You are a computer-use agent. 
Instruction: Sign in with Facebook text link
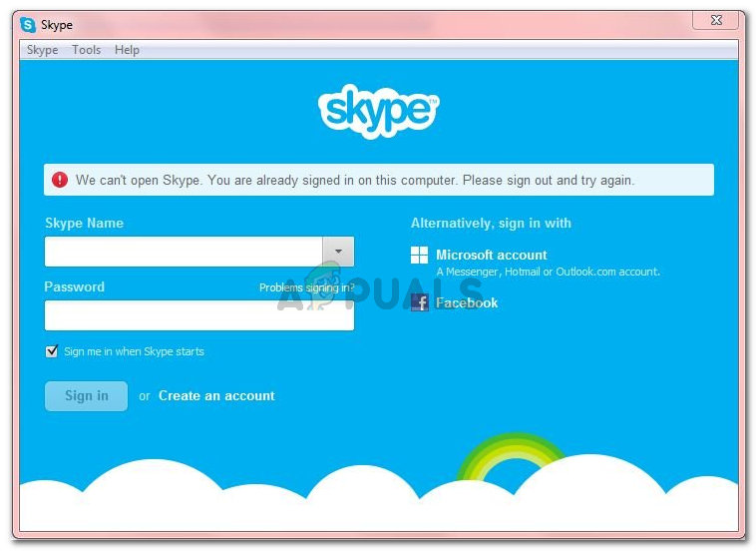467,302
